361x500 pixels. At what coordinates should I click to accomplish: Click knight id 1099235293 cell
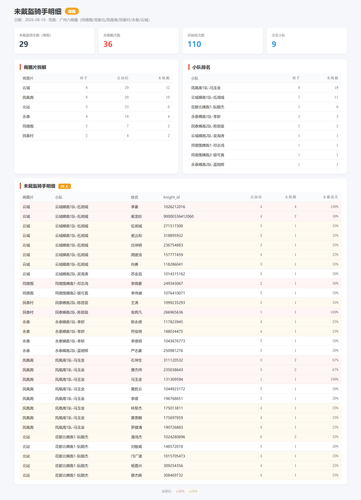click(174, 303)
